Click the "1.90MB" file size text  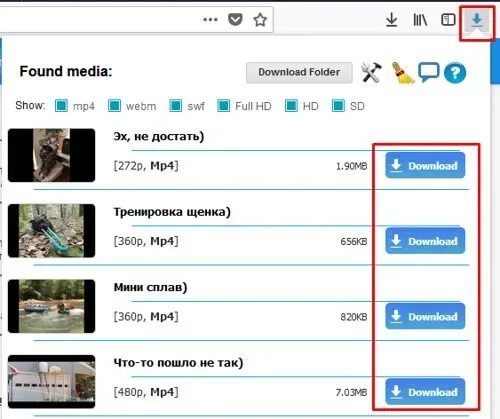click(x=351, y=166)
